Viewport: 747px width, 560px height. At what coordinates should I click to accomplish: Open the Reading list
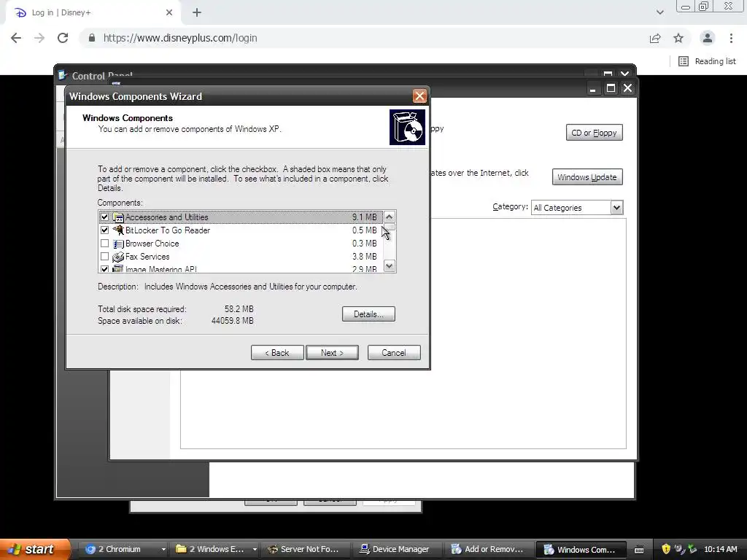[x=707, y=61]
